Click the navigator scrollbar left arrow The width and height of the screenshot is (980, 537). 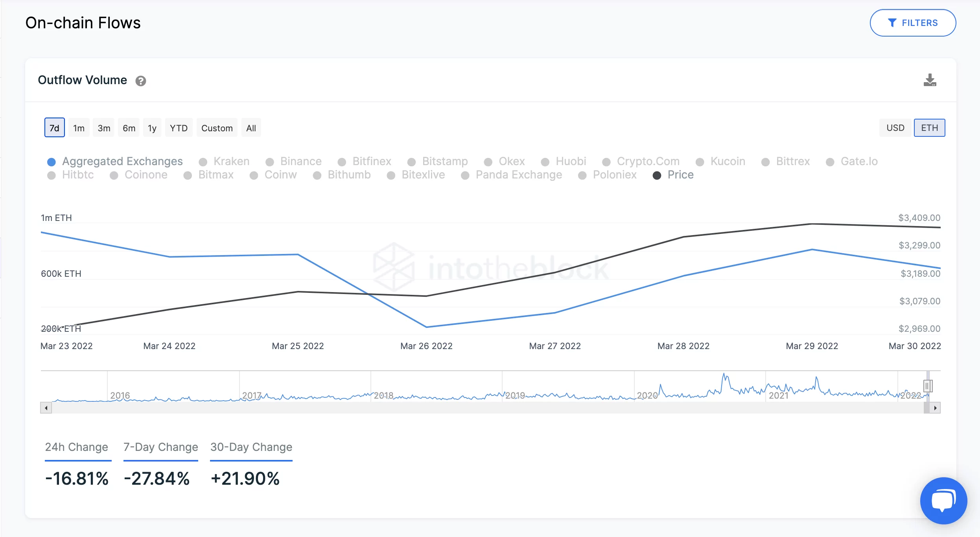pos(46,408)
